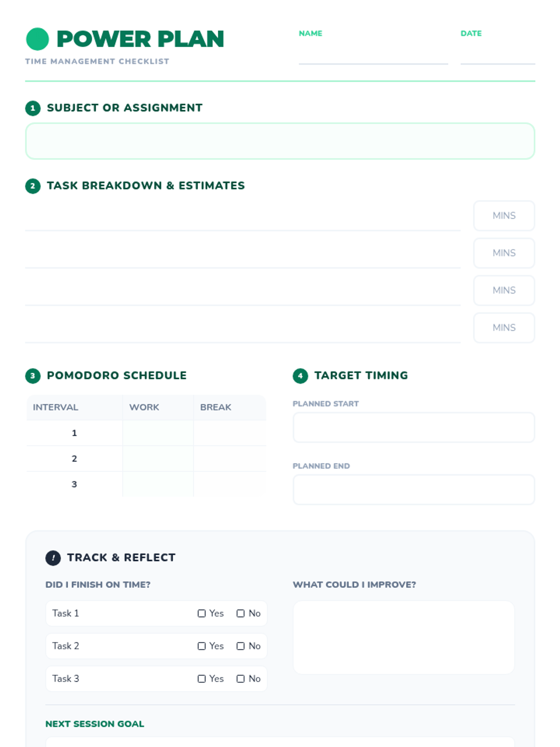
Task: Select Yes checkbox for Task 3
Action: point(202,679)
